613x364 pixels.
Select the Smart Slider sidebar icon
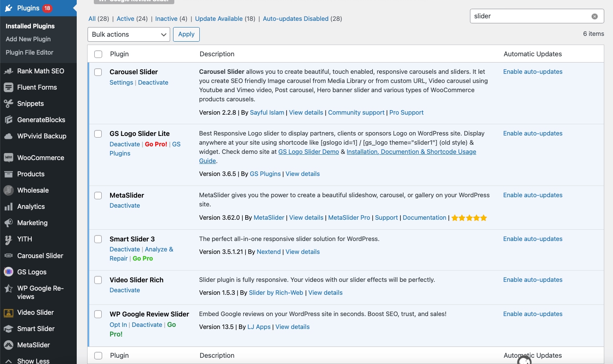[x=8, y=329]
